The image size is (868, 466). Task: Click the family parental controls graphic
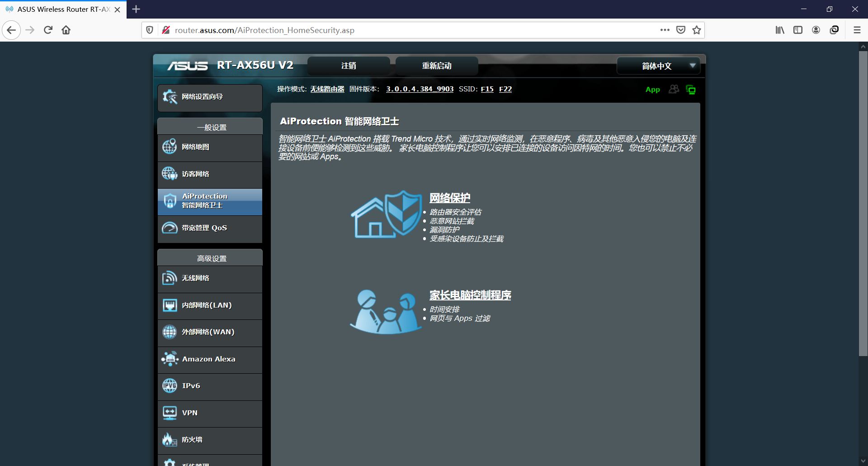point(386,312)
